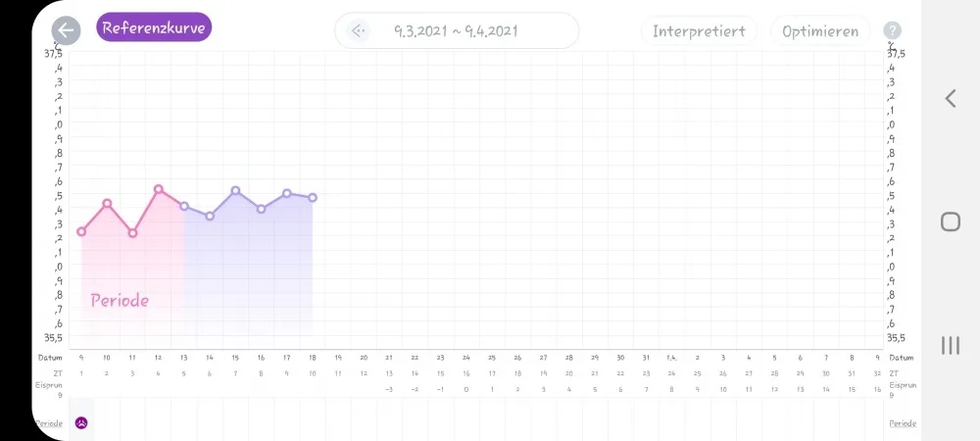Select the temperature point above Datum 12
The height and width of the screenshot is (441, 980).
click(x=158, y=188)
